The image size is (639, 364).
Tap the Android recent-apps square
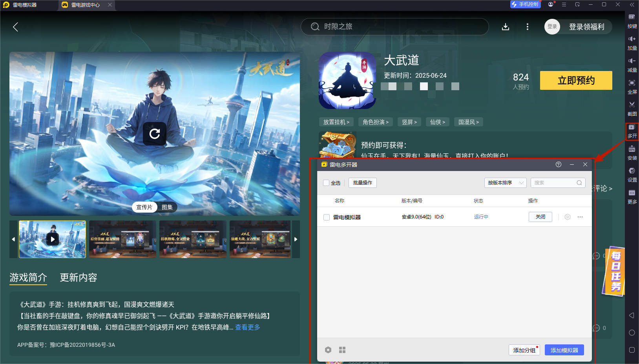coord(632,350)
